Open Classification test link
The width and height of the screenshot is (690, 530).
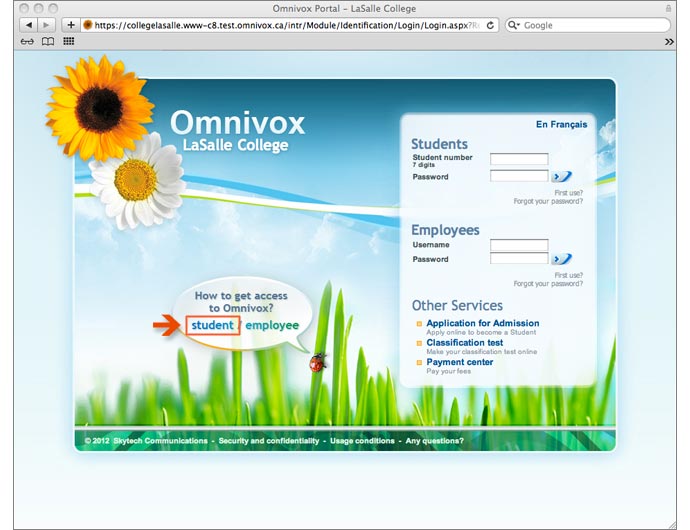pyautogui.click(x=465, y=342)
